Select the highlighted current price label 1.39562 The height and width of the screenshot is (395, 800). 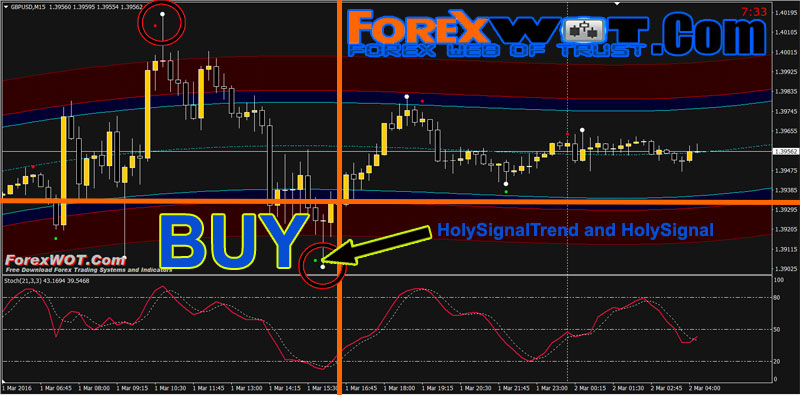pyautogui.click(x=786, y=152)
